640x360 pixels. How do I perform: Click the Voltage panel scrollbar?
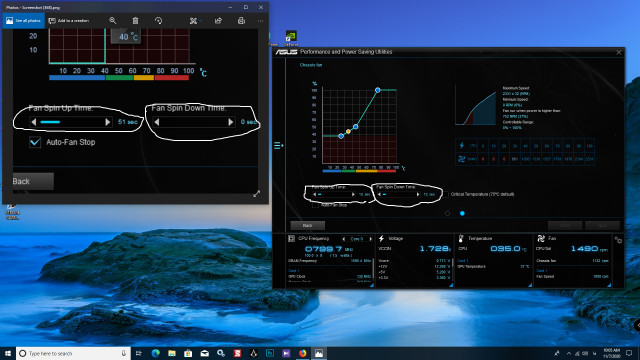coord(452,269)
